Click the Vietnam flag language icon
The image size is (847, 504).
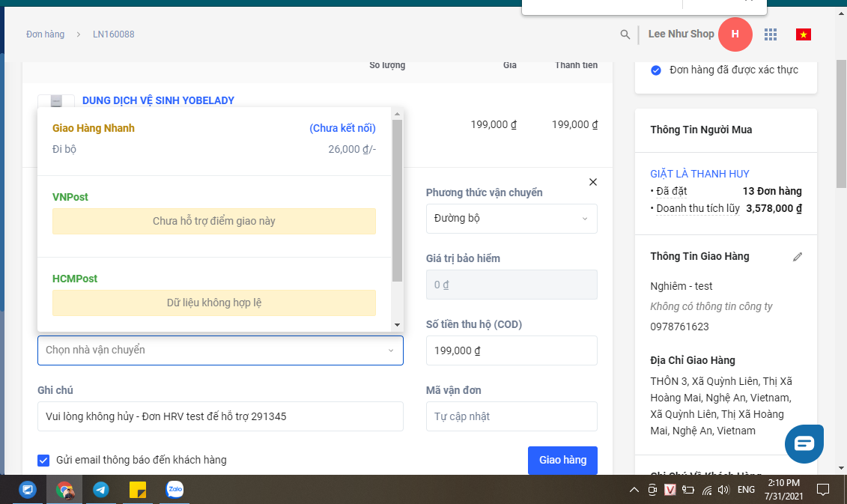click(x=804, y=34)
